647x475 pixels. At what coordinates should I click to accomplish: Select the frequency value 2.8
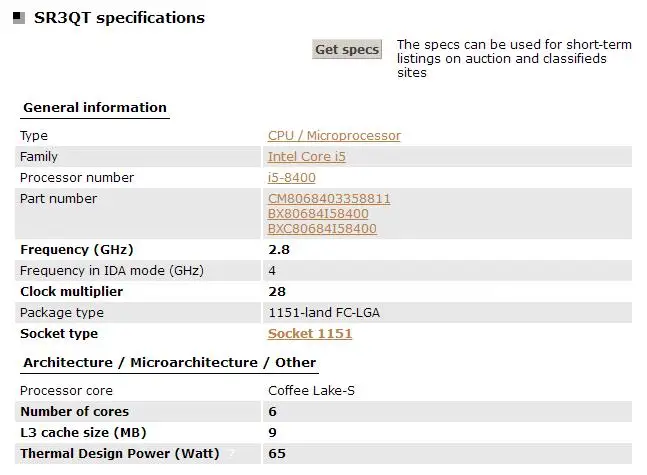coord(279,250)
